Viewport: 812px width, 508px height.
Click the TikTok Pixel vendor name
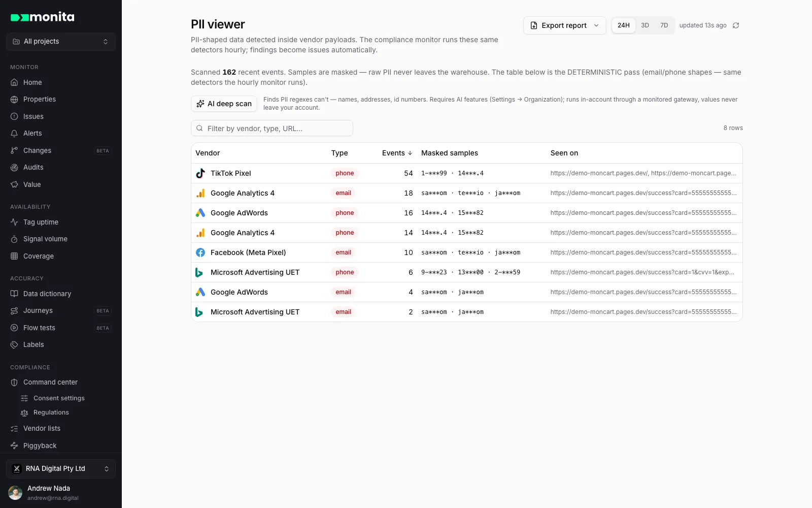click(231, 173)
